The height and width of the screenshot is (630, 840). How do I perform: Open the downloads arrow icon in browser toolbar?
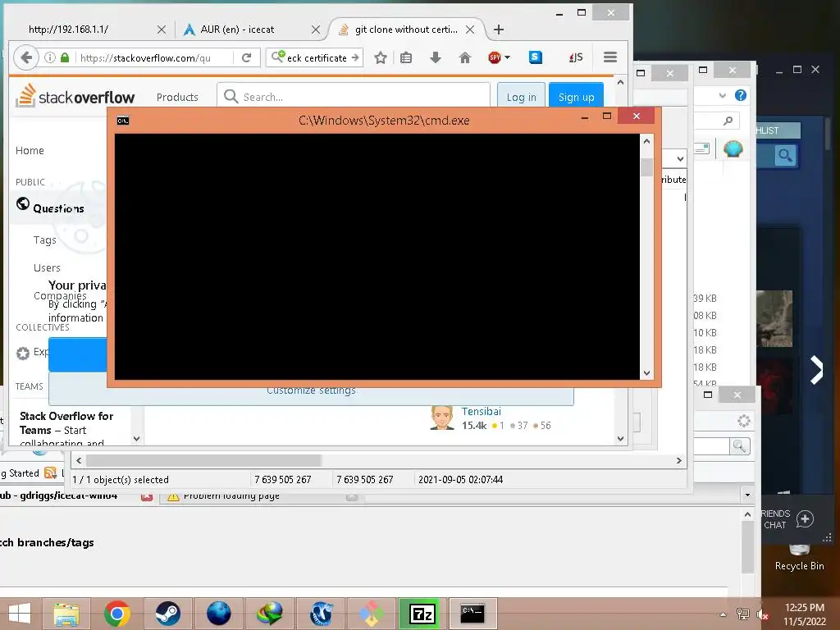click(x=436, y=57)
